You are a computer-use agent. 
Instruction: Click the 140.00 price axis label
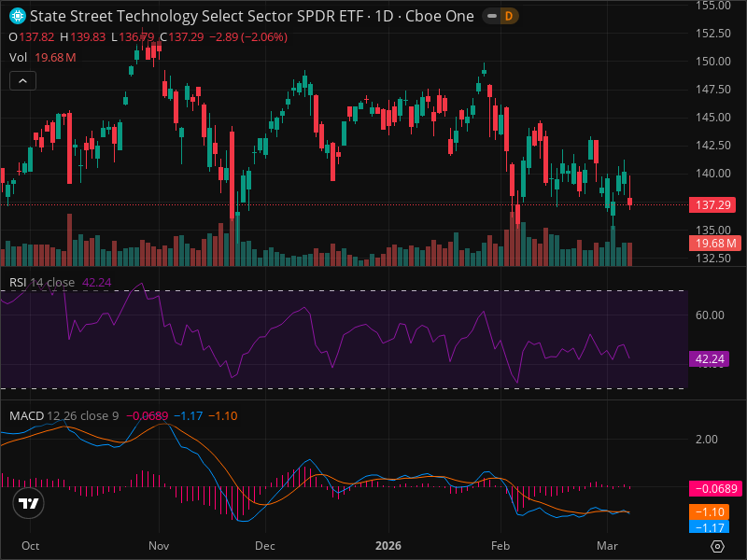coord(712,174)
